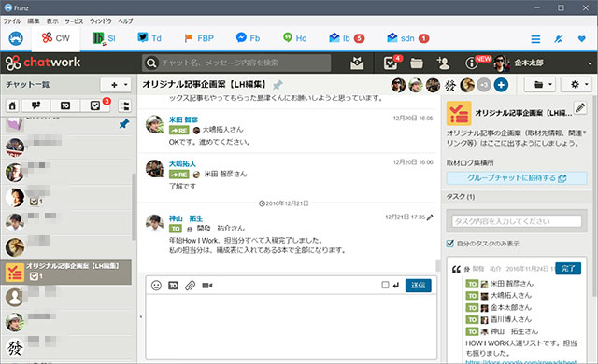Switch to the Td service tab

149,38
